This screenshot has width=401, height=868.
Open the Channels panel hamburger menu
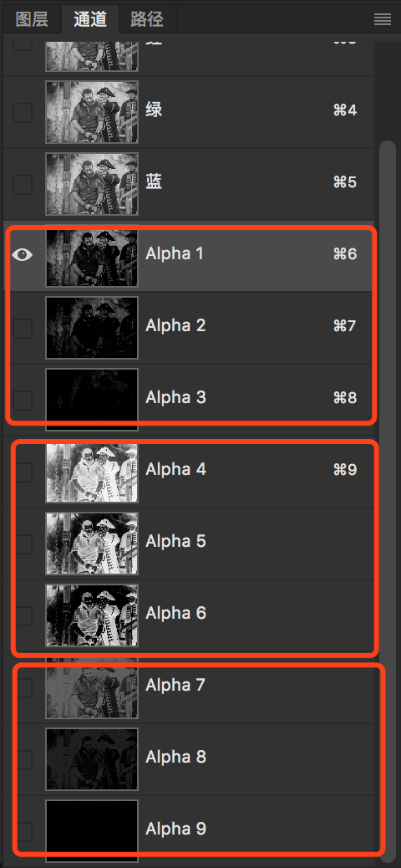[383, 20]
